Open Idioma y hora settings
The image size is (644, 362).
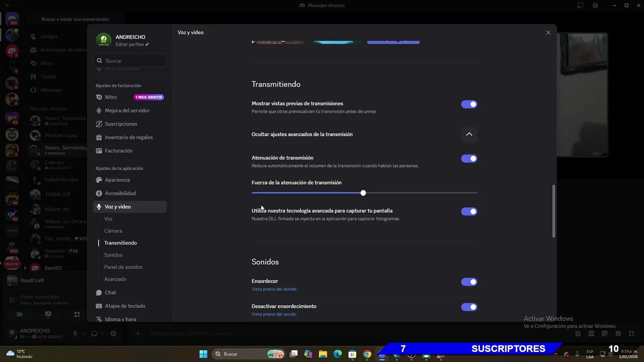click(130, 319)
